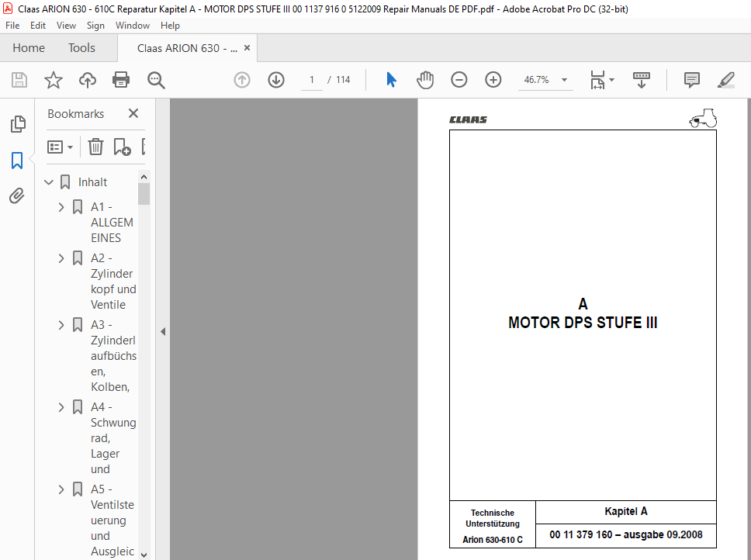
Task: Switch to the Home tab
Action: [x=29, y=48]
